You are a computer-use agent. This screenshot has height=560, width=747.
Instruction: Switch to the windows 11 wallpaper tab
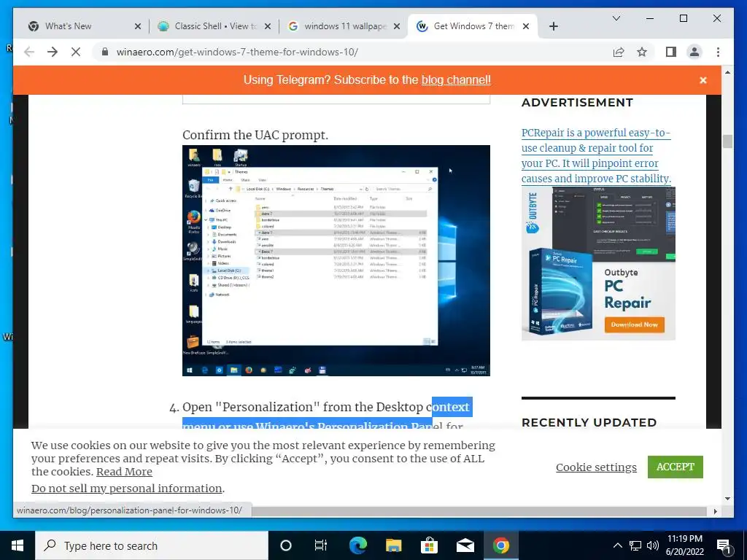click(x=340, y=26)
